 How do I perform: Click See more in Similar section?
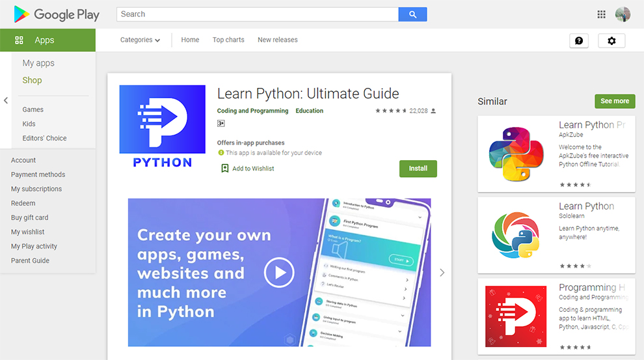click(x=615, y=101)
